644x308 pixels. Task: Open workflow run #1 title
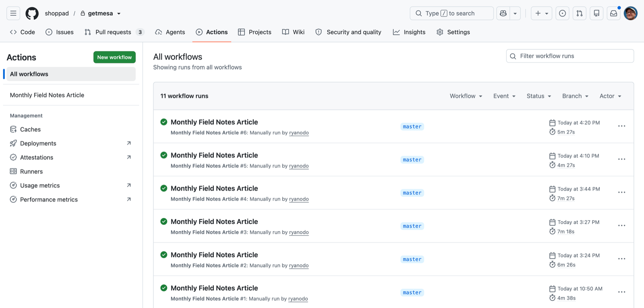coord(214,288)
